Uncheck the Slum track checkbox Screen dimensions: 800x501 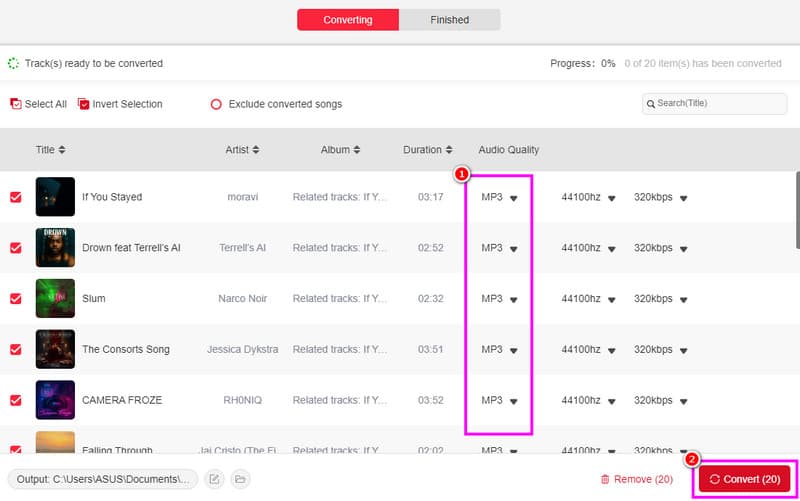16,298
